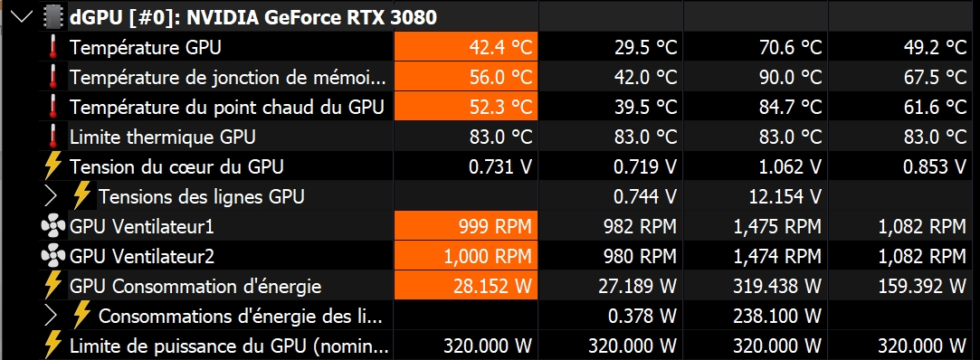Click the 319.438 W maximum power value
The height and width of the screenshot is (360, 980).
(x=778, y=287)
